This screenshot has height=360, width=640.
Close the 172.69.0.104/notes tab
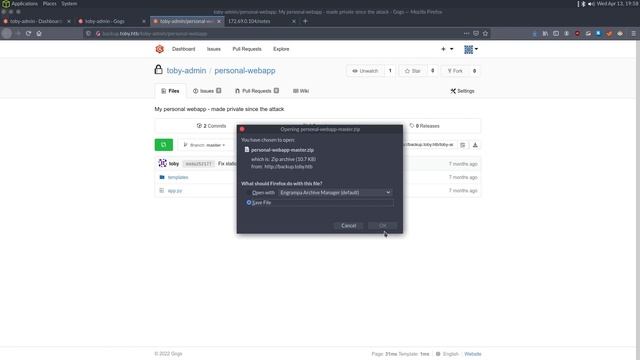(294, 21)
